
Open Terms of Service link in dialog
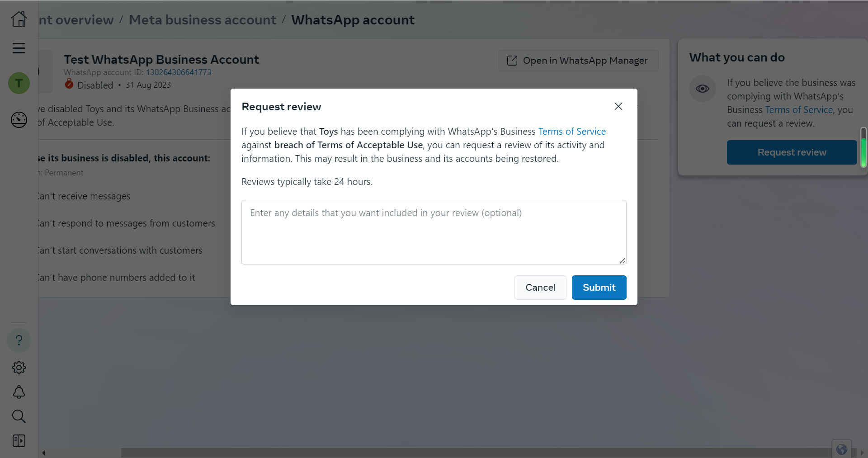572,132
